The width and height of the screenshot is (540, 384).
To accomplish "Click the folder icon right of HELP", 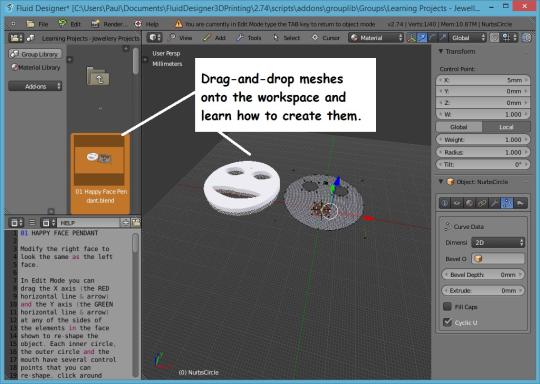I will (x=136, y=223).
